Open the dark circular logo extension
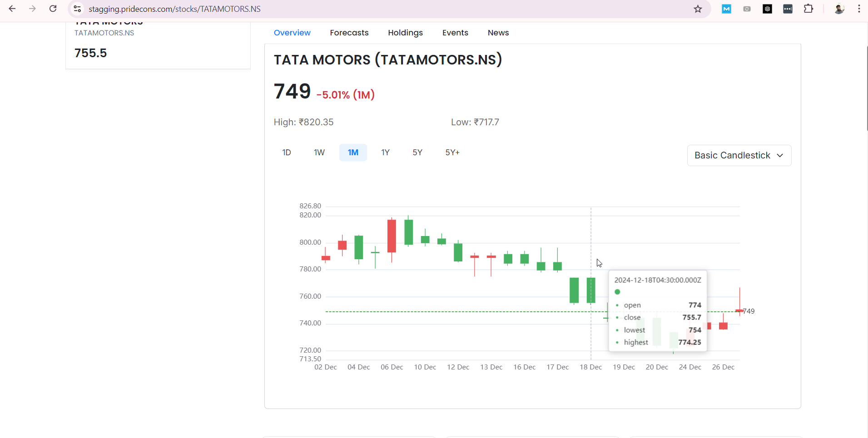The image size is (868, 438). coord(768,9)
